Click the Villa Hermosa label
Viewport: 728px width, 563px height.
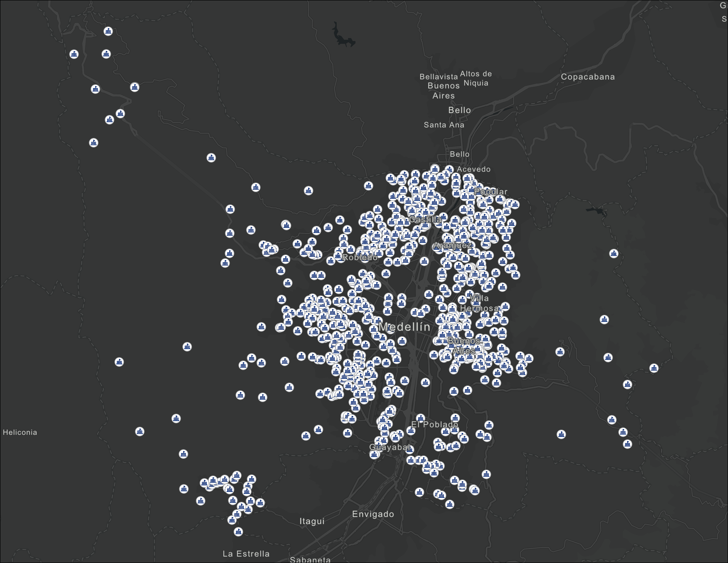tap(479, 303)
